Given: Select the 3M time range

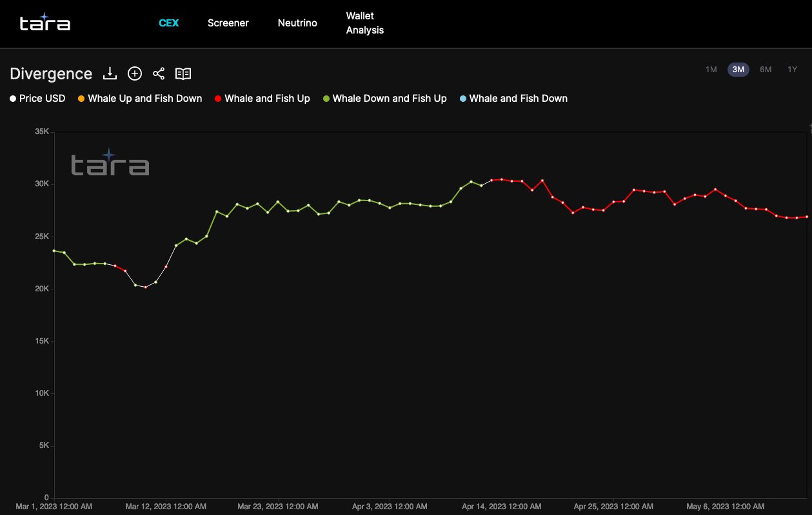Looking at the screenshot, I should coord(738,70).
